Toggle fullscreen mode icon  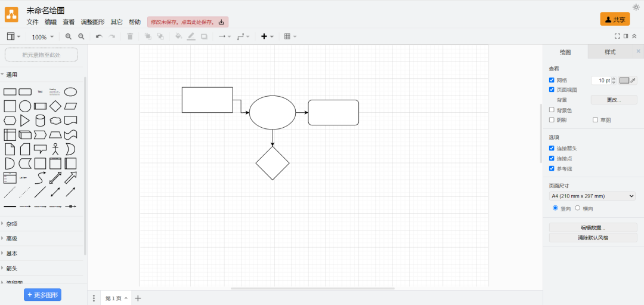617,36
